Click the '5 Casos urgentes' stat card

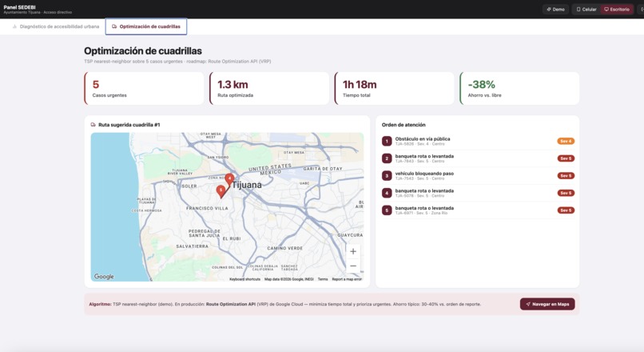point(144,89)
